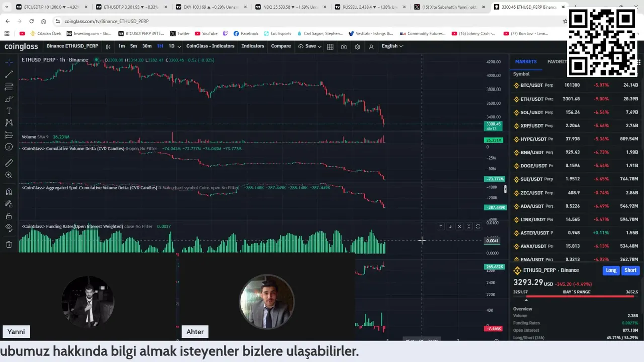Select DOGE/USDT in markets list

[576, 166]
